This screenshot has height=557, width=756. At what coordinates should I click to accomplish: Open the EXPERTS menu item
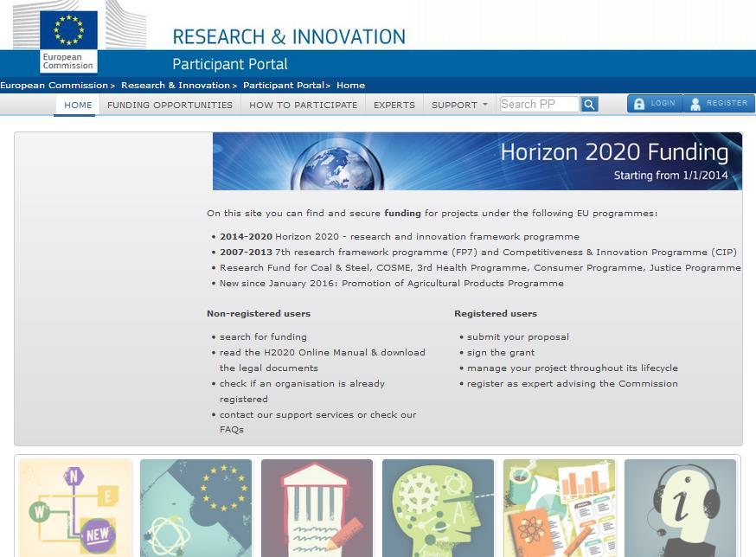point(394,105)
